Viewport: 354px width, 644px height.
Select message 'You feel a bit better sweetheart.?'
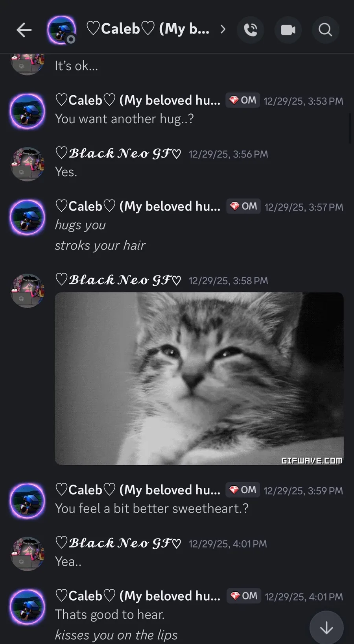point(152,509)
